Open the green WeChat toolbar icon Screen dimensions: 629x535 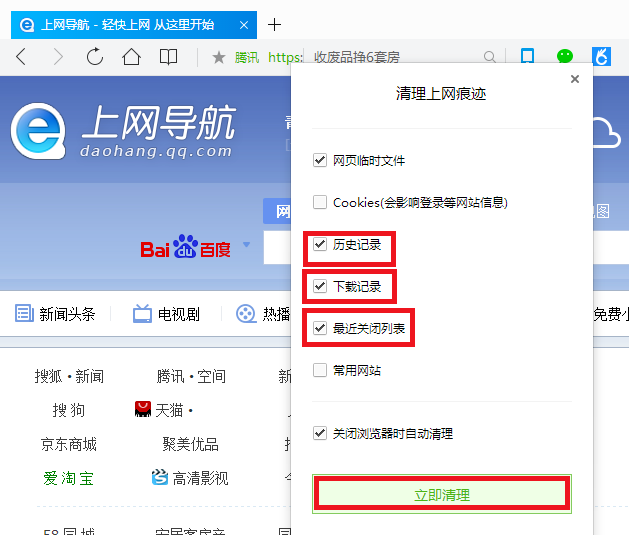565,56
